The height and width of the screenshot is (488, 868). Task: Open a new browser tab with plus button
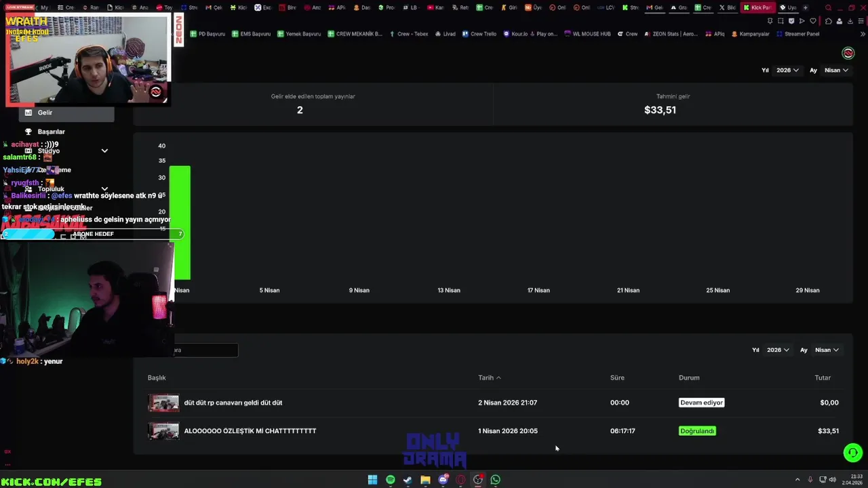pyautogui.click(x=805, y=7)
